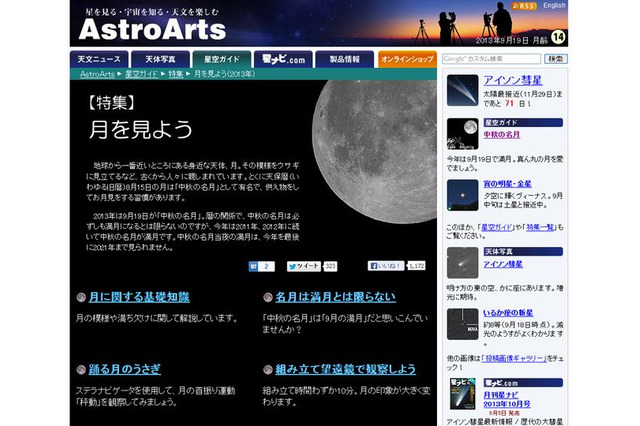Open 踊る月のうさぎ link
The width and height of the screenshot is (640, 426).
click(124, 369)
